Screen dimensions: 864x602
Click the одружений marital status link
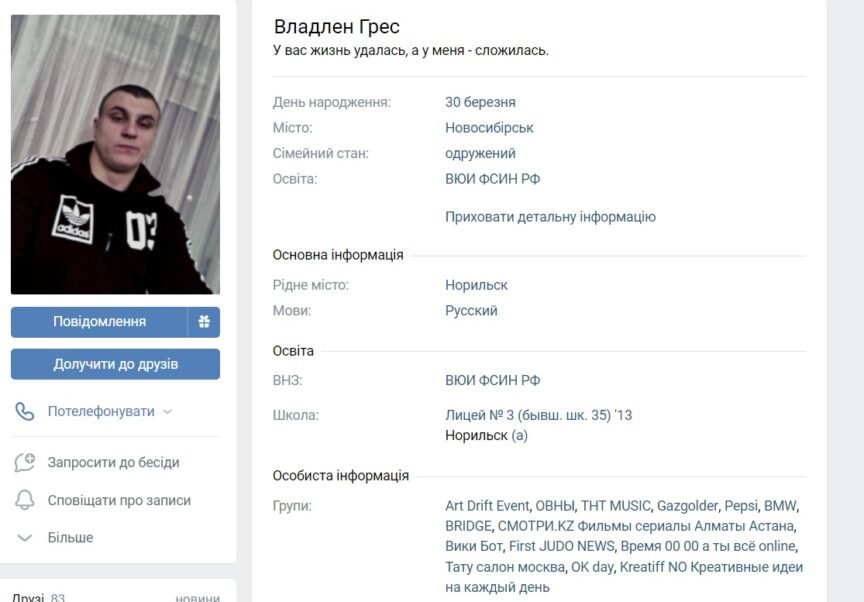point(480,153)
